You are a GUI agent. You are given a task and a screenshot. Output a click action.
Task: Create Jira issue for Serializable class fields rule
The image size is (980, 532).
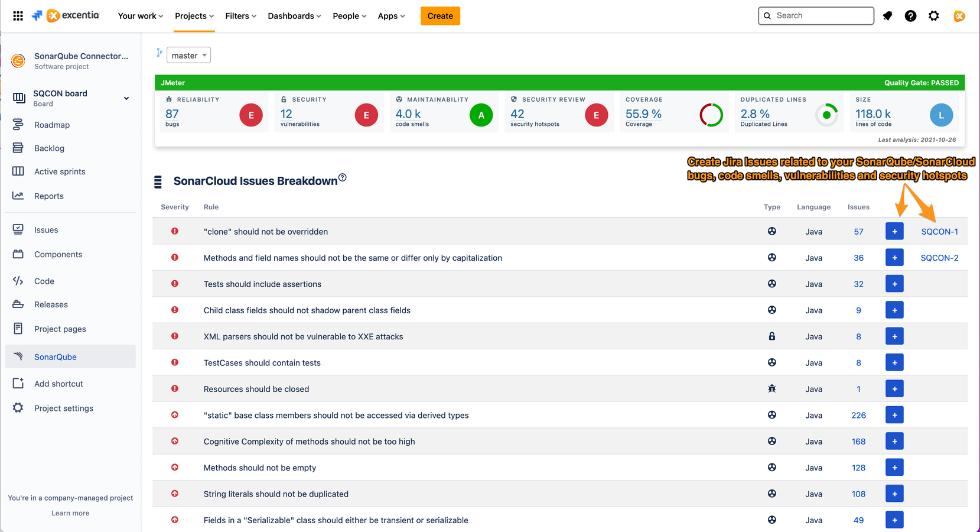894,520
